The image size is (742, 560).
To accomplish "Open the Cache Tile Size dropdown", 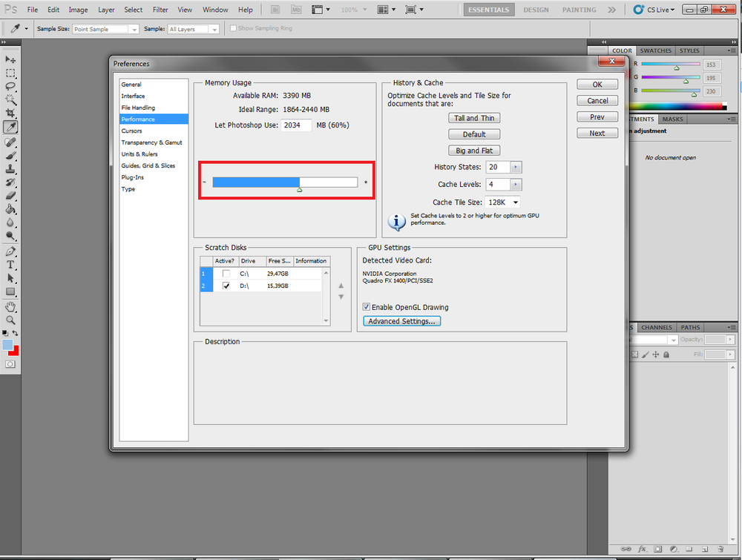I will 503,202.
